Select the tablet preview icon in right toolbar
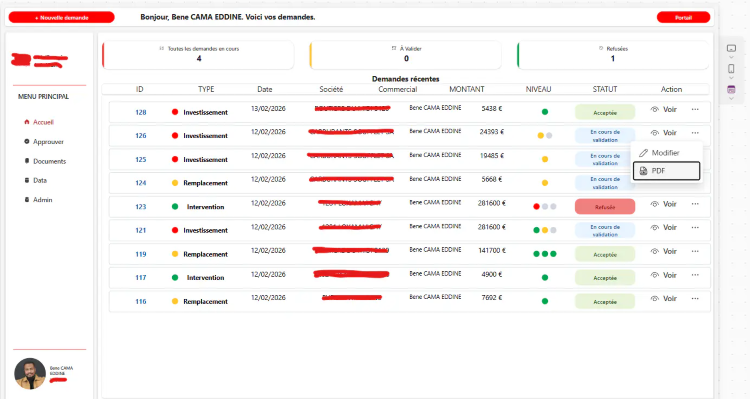750x399 pixels. pyautogui.click(x=731, y=48)
